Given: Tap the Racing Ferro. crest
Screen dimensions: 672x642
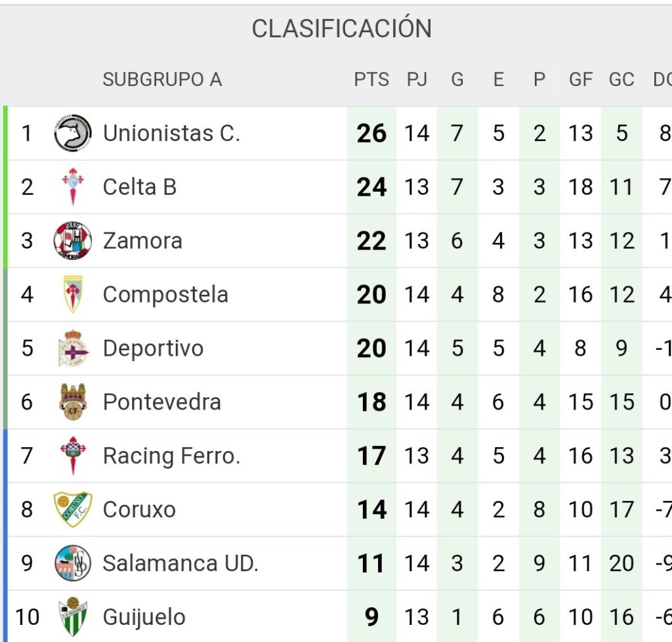Looking at the screenshot, I should click(72, 455).
